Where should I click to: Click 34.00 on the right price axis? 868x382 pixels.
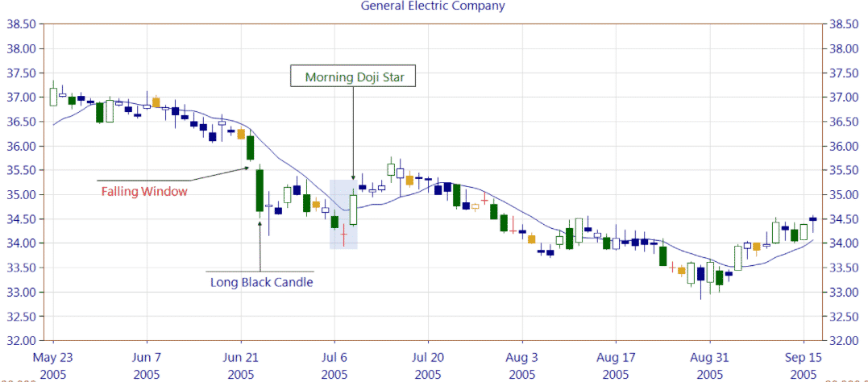tap(844, 243)
